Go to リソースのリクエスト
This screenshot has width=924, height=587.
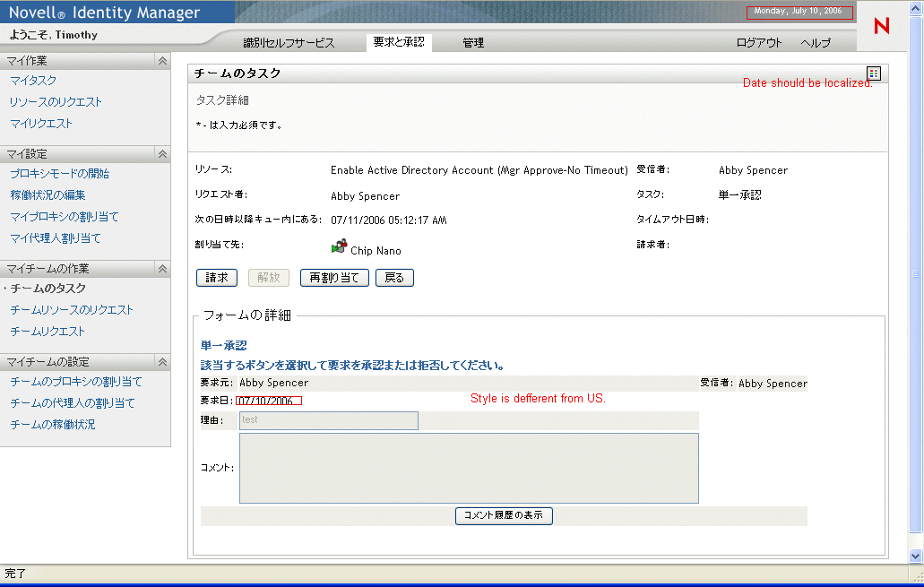(56, 102)
